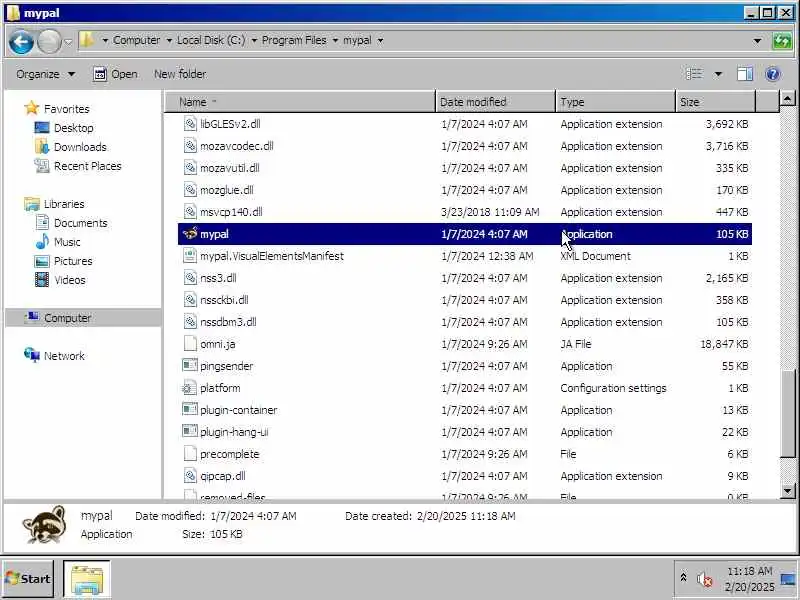
Task: Open Music library note icon
Action: [42, 241]
